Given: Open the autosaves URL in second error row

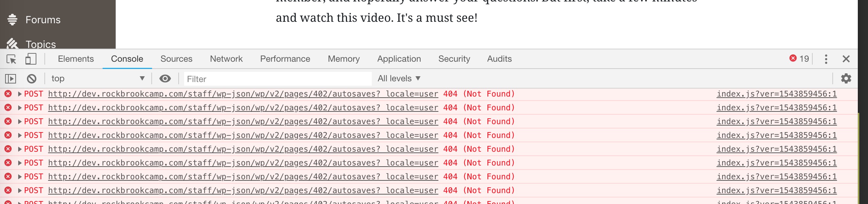Looking at the screenshot, I should [243, 108].
